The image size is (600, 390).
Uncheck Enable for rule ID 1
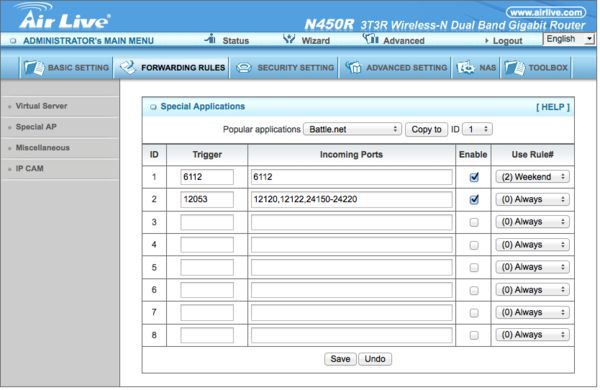[x=474, y=177]
